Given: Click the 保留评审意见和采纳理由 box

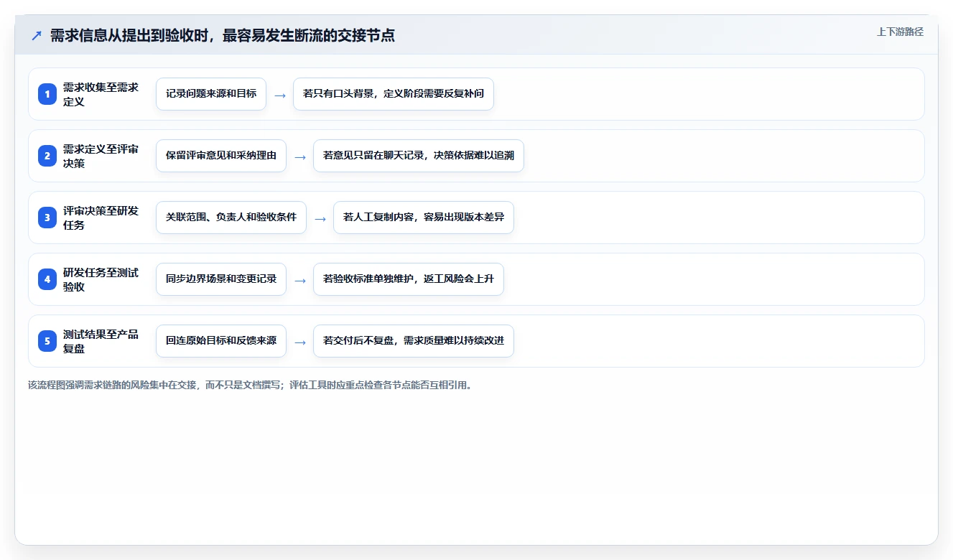Looking at the screenshot, I should point(221,156).
